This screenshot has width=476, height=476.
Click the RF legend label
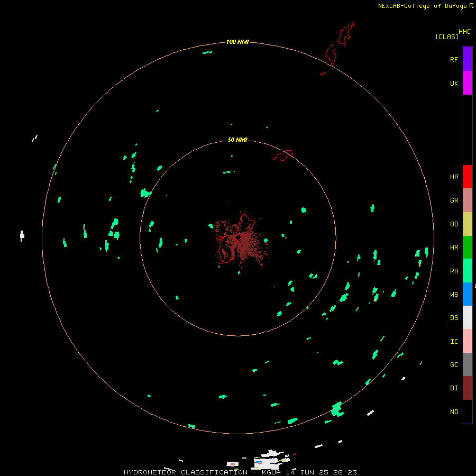(x=454, y=59)
